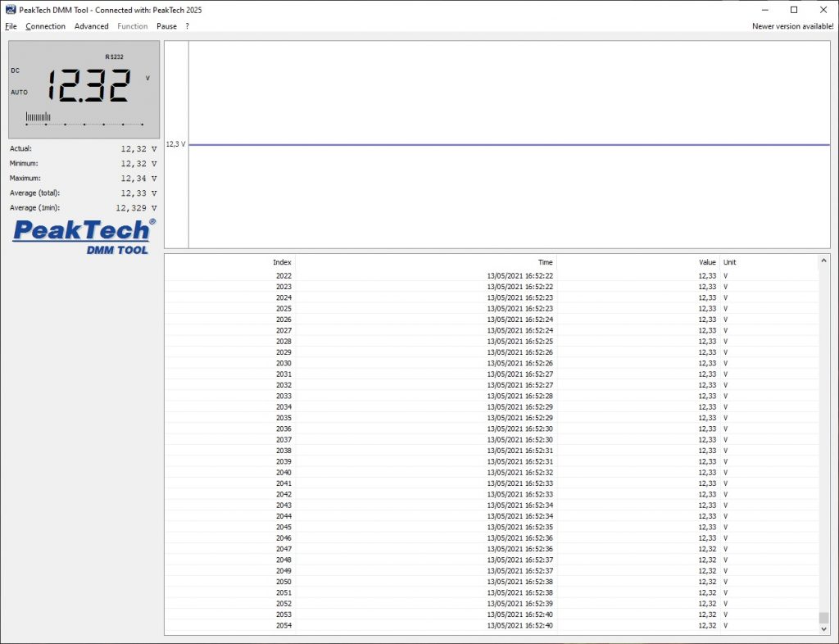Viewport: 839px width, 644px height.
Task: Click the PeakTech DMM Tool logo
Action: pos(84,236)
